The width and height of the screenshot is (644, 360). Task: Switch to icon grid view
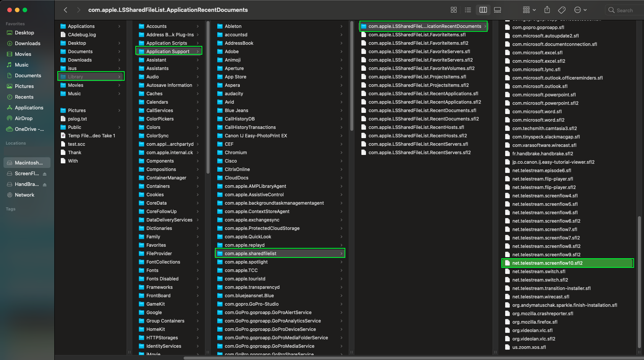pos(454,10)
